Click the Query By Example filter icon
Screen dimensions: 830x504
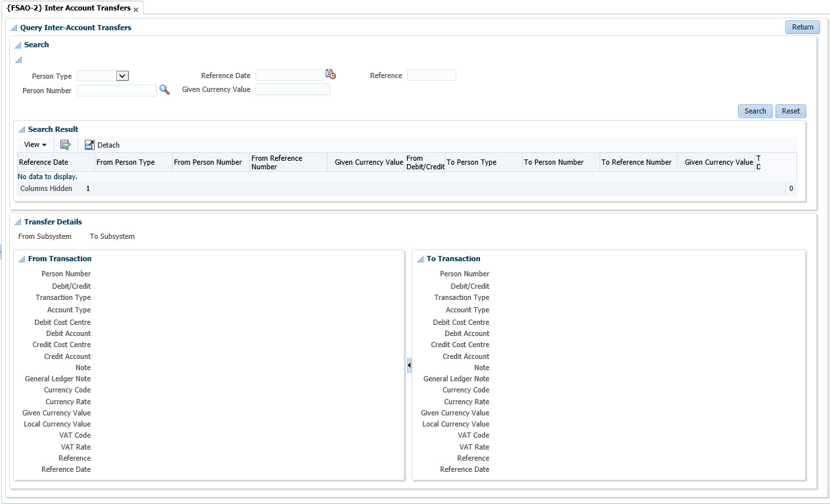click(65, 145)
